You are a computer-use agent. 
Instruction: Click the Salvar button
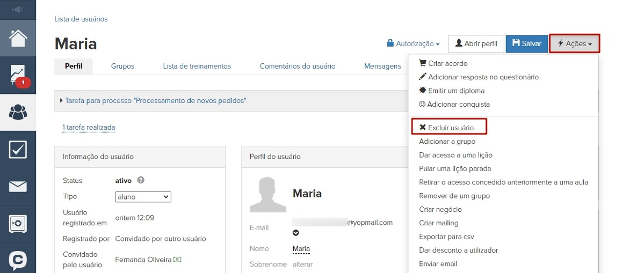point(526,43)
